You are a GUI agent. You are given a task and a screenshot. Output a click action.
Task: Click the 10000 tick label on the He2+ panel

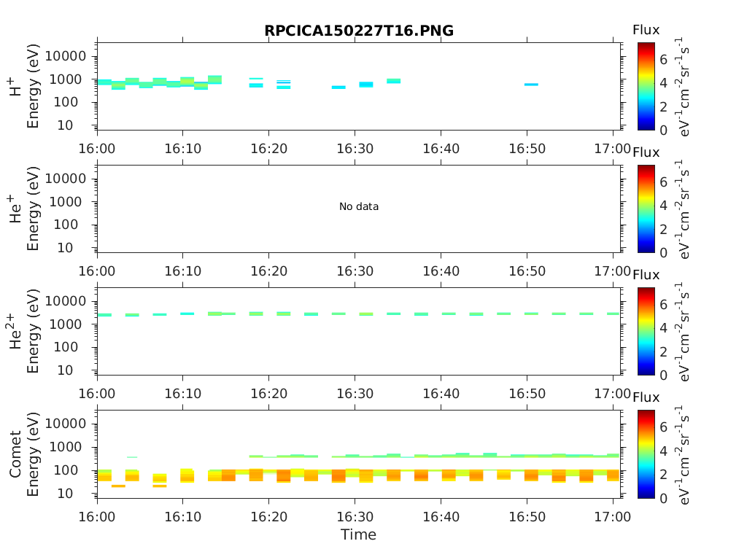pyautogui.click(x=66, y=301)
